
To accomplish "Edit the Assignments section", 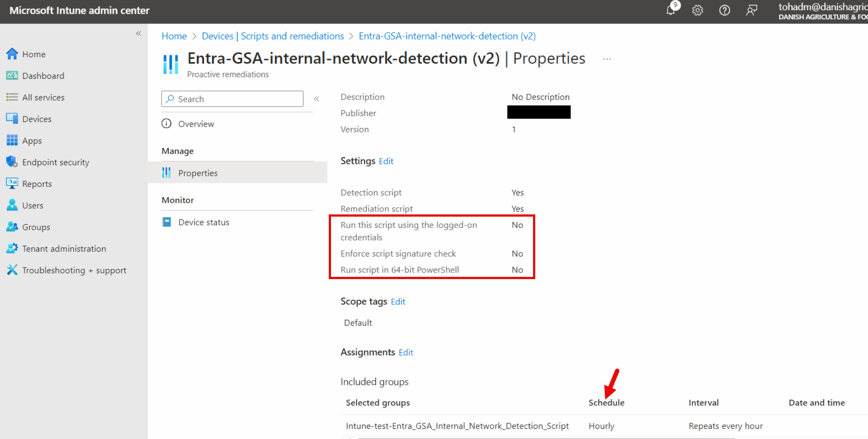I will point(405,352).
